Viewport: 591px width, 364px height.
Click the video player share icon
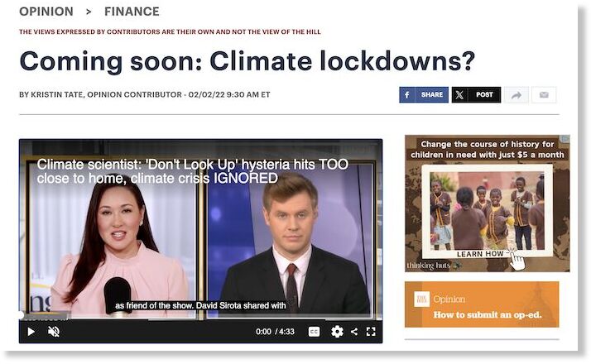click(354, 332)
